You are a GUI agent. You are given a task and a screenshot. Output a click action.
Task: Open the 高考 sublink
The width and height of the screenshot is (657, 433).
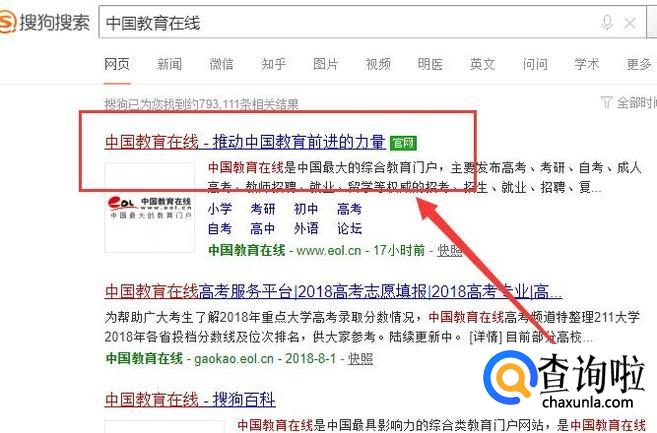349,209
